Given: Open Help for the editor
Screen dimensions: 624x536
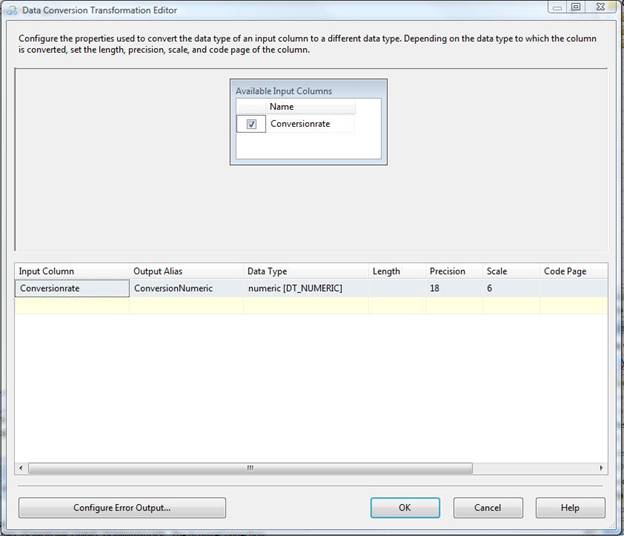Looking at the screenshot, I should click(570, 508).
